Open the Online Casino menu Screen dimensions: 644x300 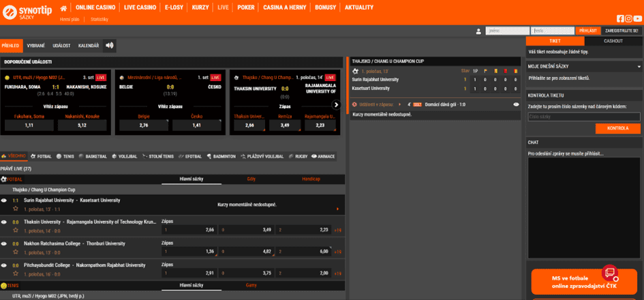[95, 7]
